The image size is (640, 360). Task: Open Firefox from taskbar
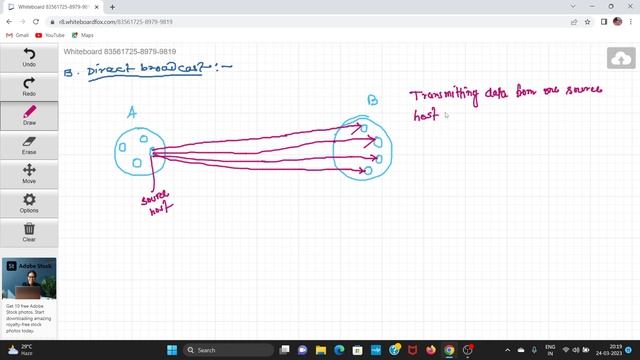click(431, 350)
